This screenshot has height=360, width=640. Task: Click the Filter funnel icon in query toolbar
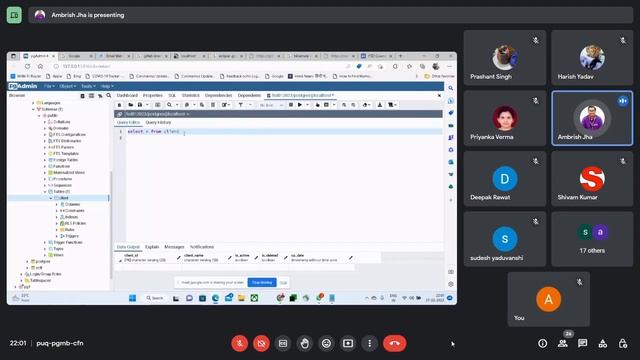[x=240, y=105]
